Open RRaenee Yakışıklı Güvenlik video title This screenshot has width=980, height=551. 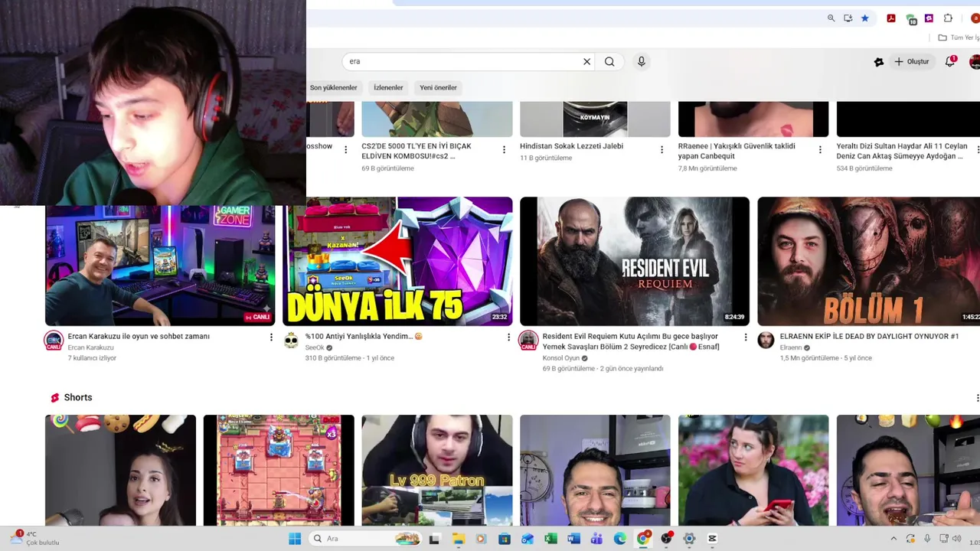737,151
